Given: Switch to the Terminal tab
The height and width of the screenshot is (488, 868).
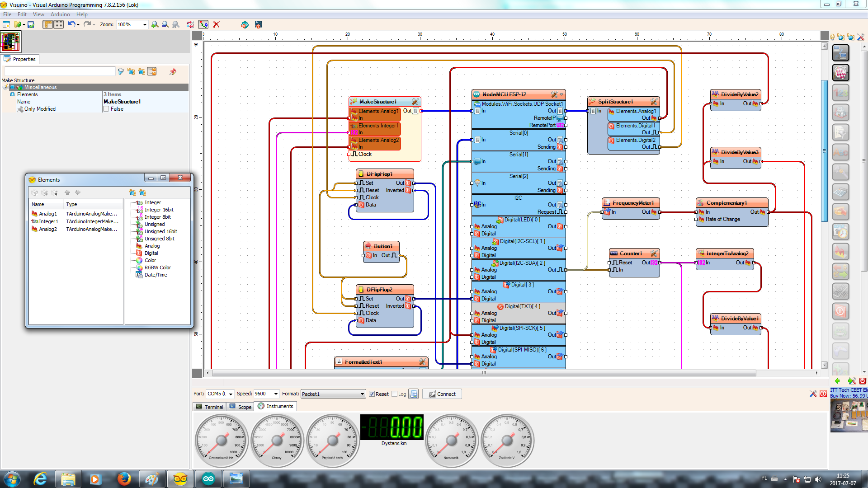Looking at the screenshot, I should pos(210,407).
